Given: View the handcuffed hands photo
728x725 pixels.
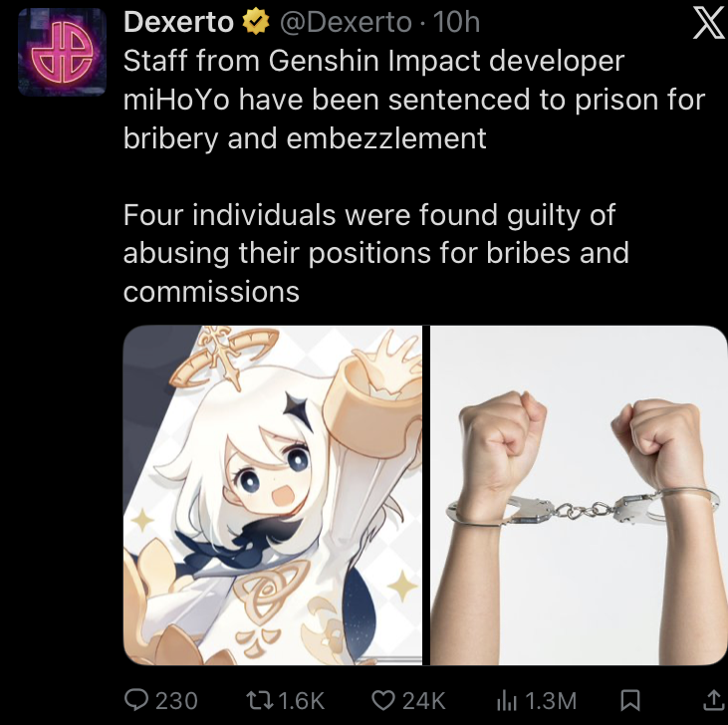Looking at the screenshot, I should [579, 495].
